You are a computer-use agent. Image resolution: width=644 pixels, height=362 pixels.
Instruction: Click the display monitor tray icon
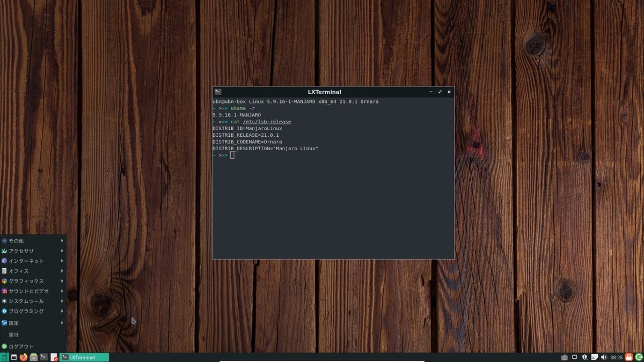point(574,357)
